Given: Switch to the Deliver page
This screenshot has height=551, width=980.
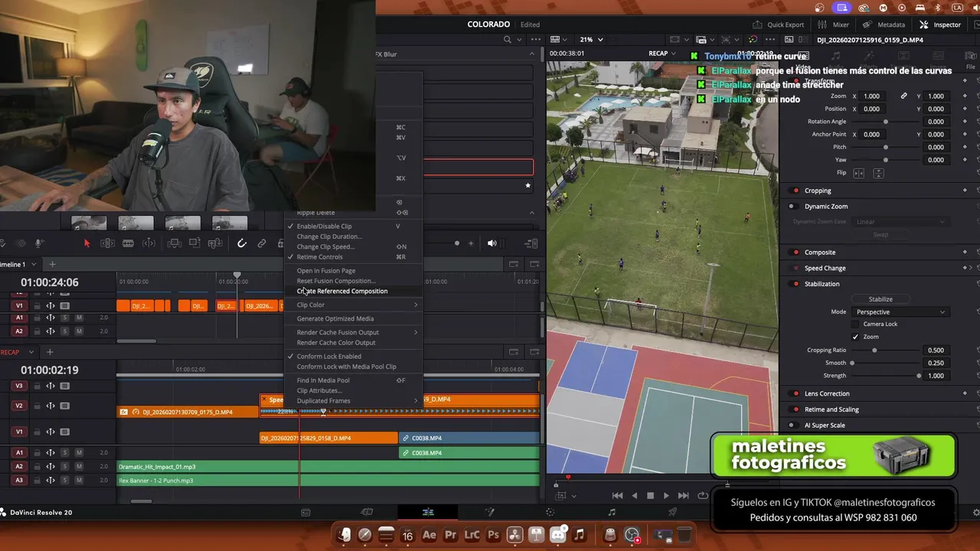Looking at the screenshot, I should click(672, 512).
